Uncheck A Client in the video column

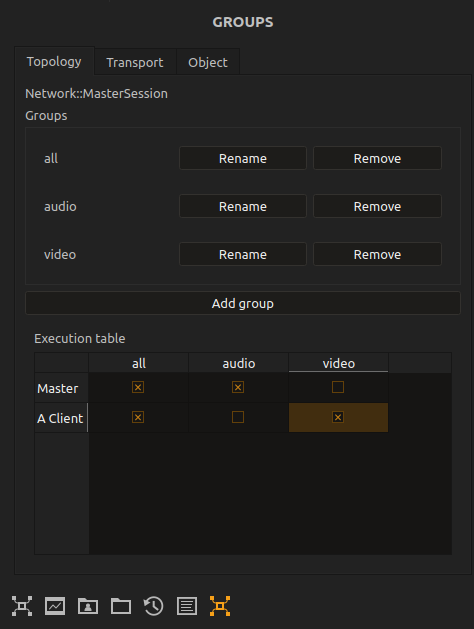(338, 417)
